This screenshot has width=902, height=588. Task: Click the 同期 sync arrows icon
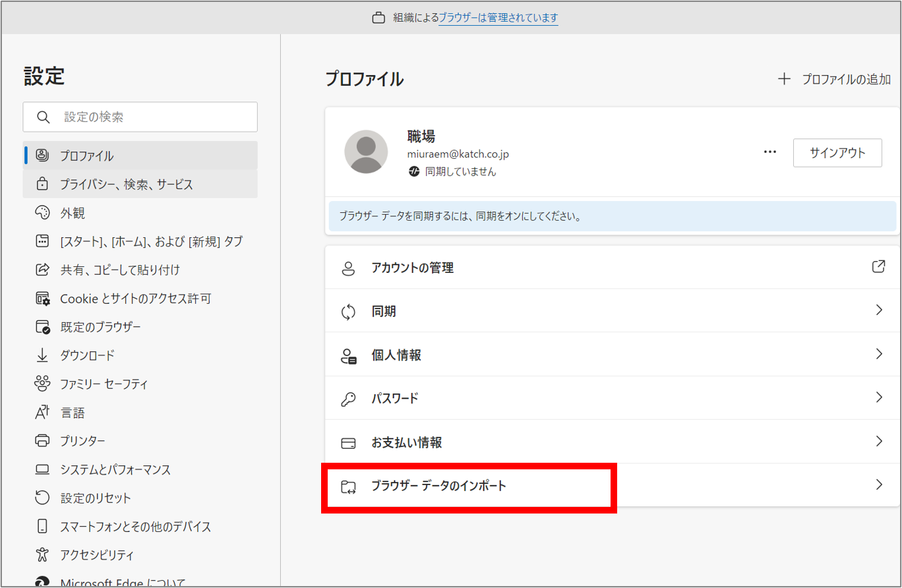click(348, 312)
